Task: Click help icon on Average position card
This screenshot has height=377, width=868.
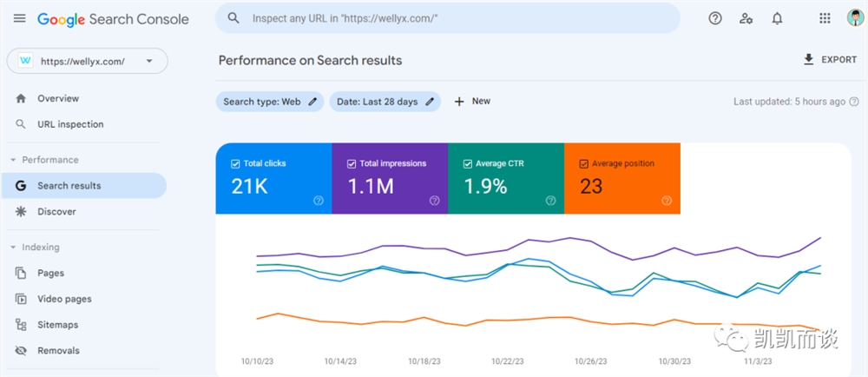Action: point(667,201)
